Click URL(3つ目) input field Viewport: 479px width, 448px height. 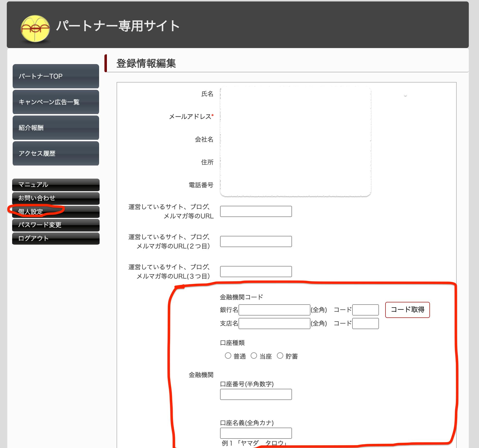256,272
